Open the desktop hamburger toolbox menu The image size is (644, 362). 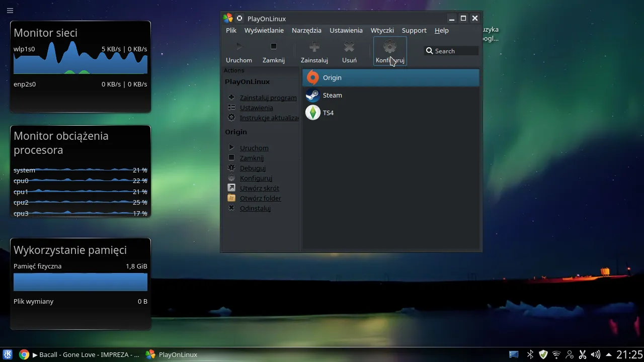pos(10,11)
